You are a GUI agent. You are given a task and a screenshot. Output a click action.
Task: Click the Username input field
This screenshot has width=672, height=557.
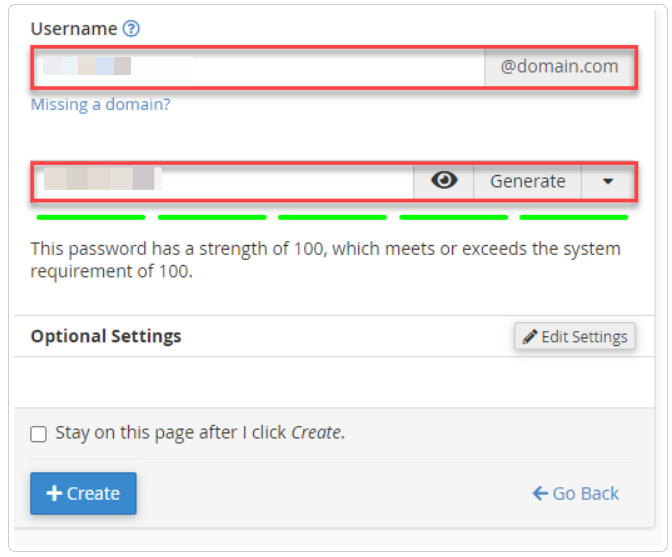pos(259,67)
